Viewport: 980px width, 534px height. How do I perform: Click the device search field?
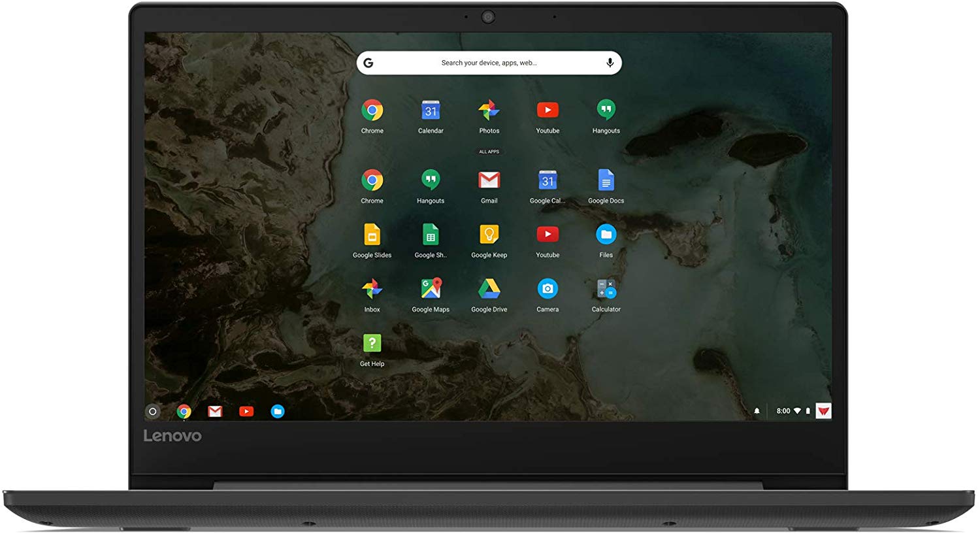pyautogui.click(x=489, y=62)
